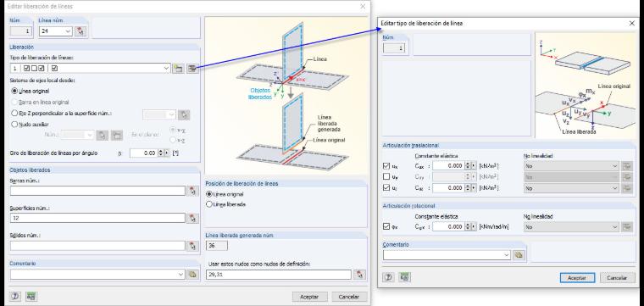This screenshot has width=644, height=306.
Task: Click Cancelar in the release type dialog
Action: pyautogui.click(x=617, y=278)
